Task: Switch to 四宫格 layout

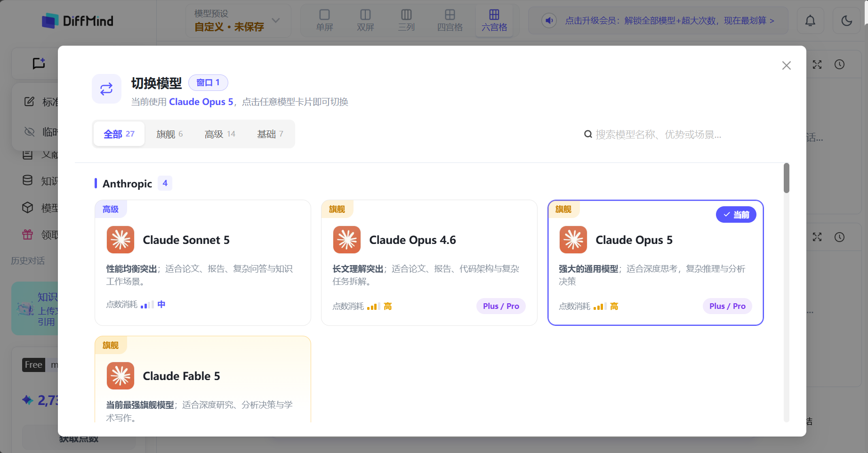Action: click(450, 21)
